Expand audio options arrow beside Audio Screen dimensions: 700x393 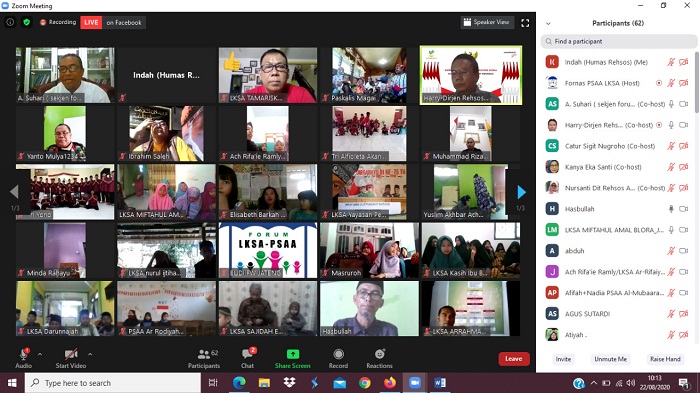[x=40, y=354]
